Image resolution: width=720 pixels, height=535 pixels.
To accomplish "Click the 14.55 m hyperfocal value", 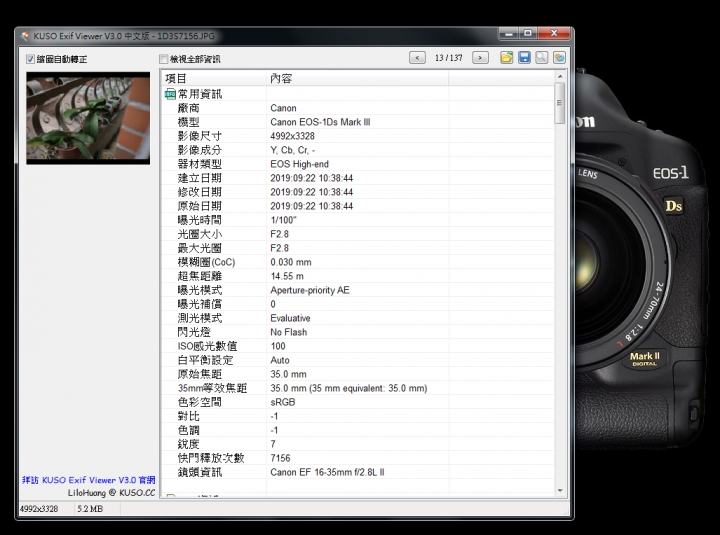I will point(287,276).
